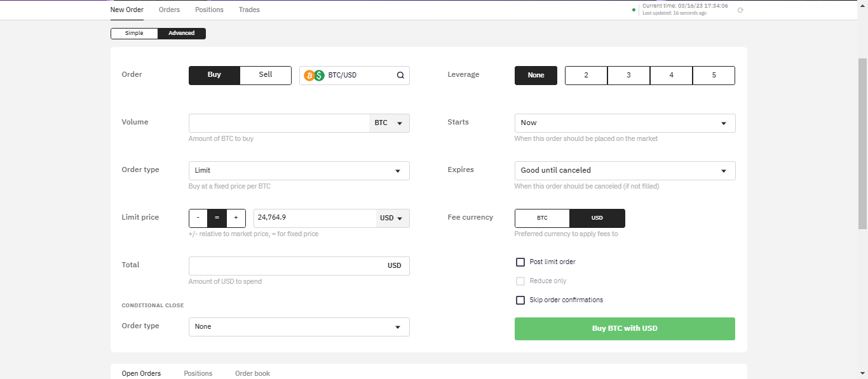Click the Volume amount input field
This screenshot has height=379, width=868.
pos(279,123)
